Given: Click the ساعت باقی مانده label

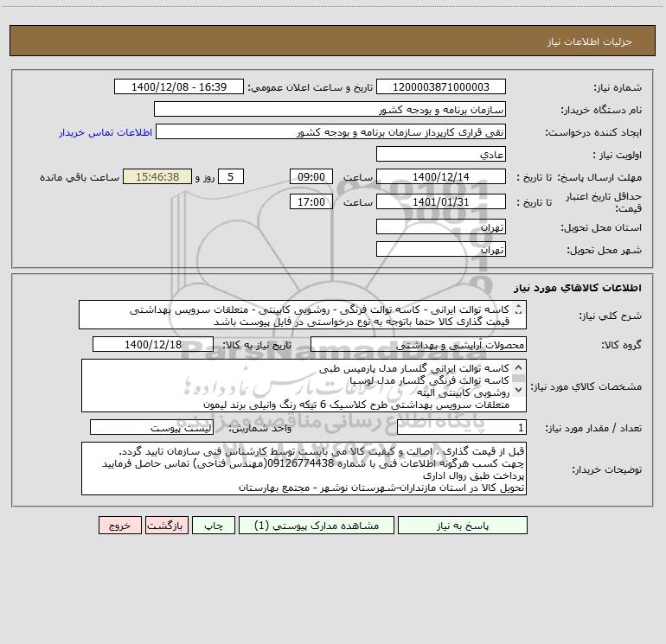Looking at the screenshot, I should [x=80, y=177].
